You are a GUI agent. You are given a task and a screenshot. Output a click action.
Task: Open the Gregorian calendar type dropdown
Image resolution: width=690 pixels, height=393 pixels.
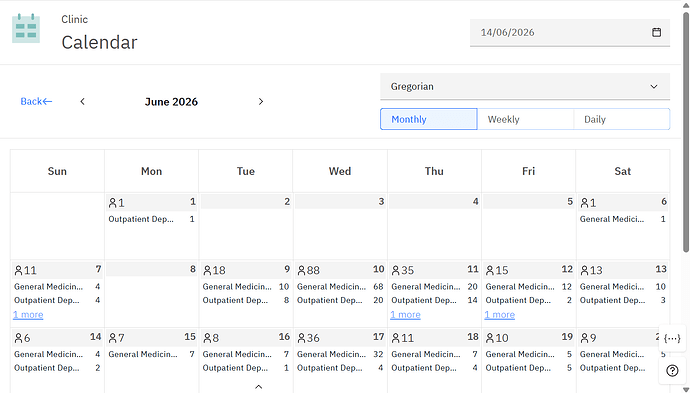tap(525, 87)
